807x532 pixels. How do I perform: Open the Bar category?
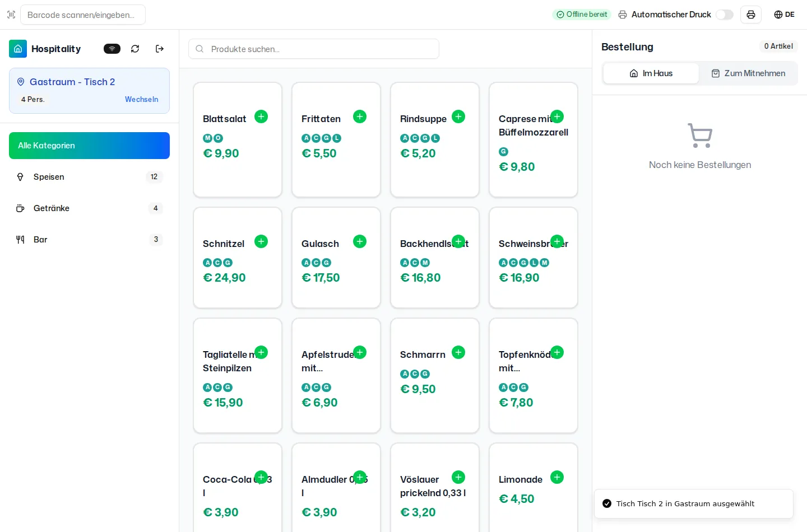pos(89,240)
